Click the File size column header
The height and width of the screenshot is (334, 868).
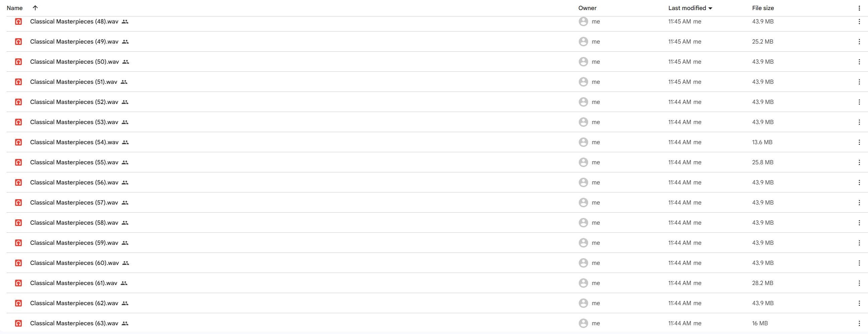pyautogui.click(x=763, y=8)
